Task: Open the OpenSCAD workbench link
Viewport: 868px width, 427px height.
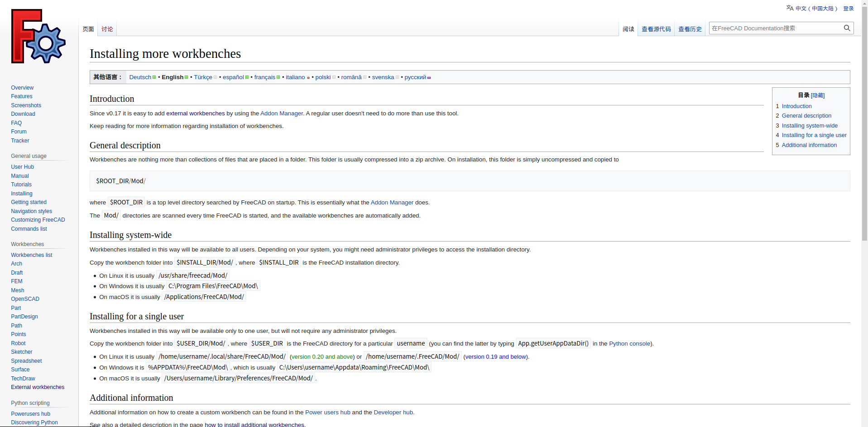Action: coord(25,299)
